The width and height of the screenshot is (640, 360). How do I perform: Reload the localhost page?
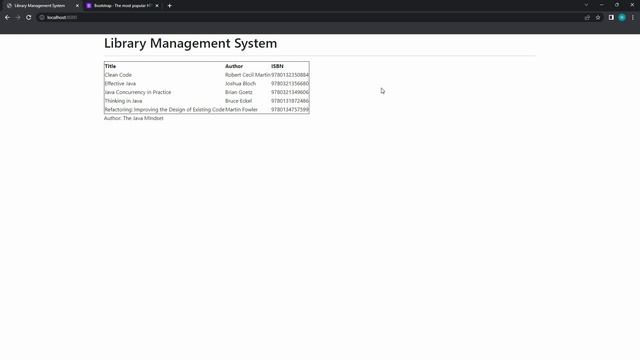29,18
